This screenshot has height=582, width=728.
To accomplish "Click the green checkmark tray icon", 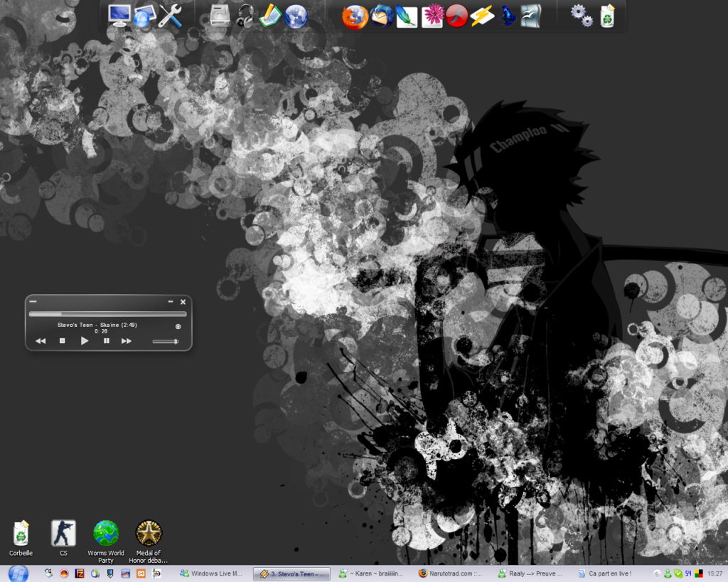I will pyautogui.click(x=678, y=574).
